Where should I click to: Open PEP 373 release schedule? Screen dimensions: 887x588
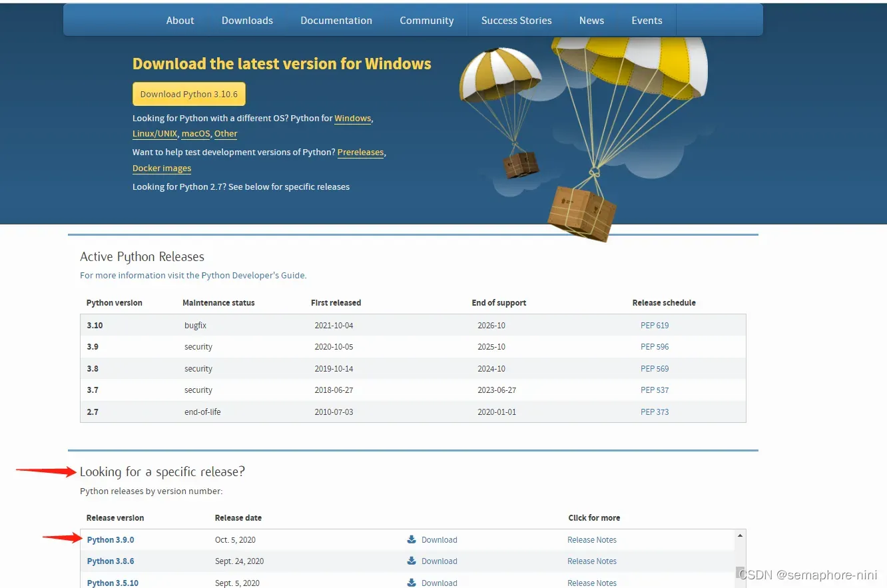point(655,412)
